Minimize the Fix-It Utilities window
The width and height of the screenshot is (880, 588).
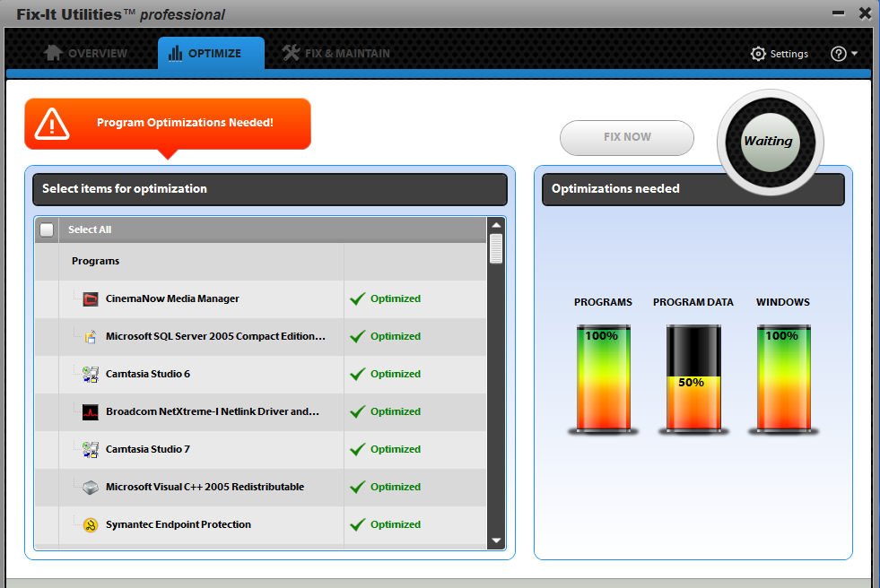click(839, 13)
